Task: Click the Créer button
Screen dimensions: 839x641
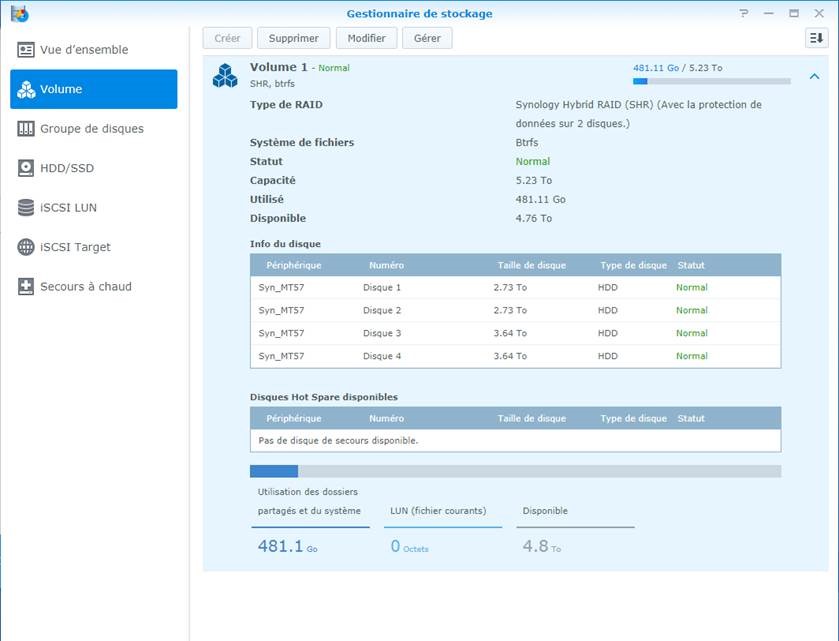Action: (x=227, y=38)
